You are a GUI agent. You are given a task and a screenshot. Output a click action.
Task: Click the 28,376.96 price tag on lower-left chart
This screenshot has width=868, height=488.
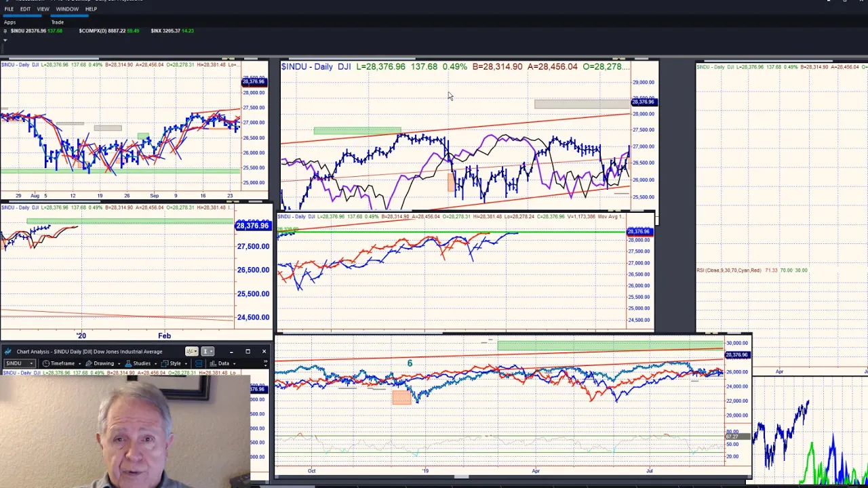252,225
